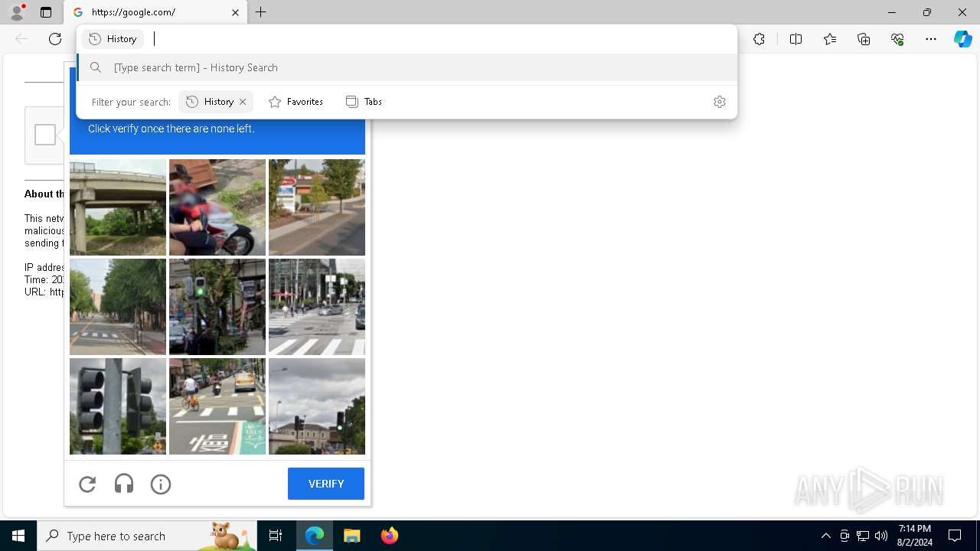Open File Explorer from taskbar
Image resolution: width=980 pixels, height=551 pixels.
(x=351, y=536)
